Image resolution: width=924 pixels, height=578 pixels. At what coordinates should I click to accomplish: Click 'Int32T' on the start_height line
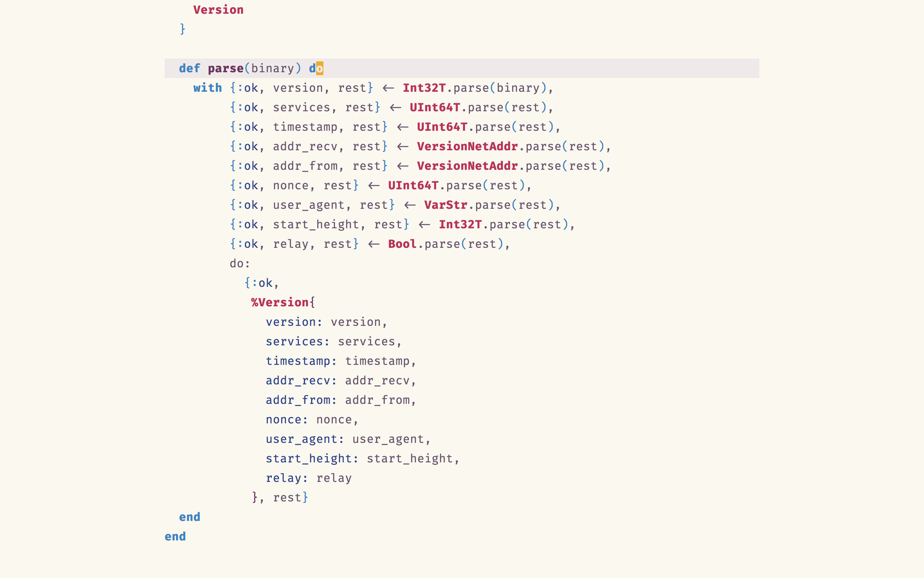coord(460,224)
